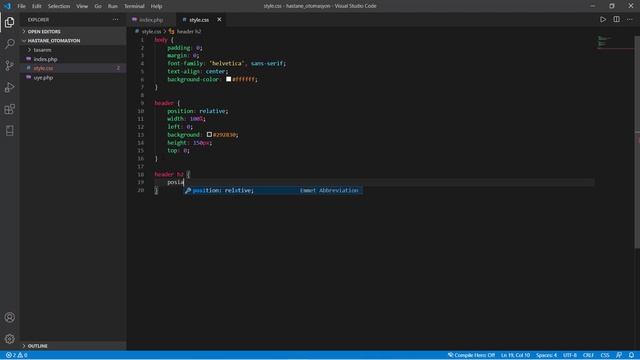Switch to the index.php tab

[x=151, y=20]
